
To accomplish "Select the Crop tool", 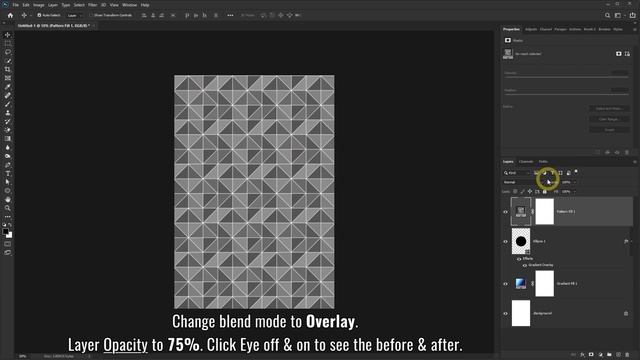I will coord(7,69).
